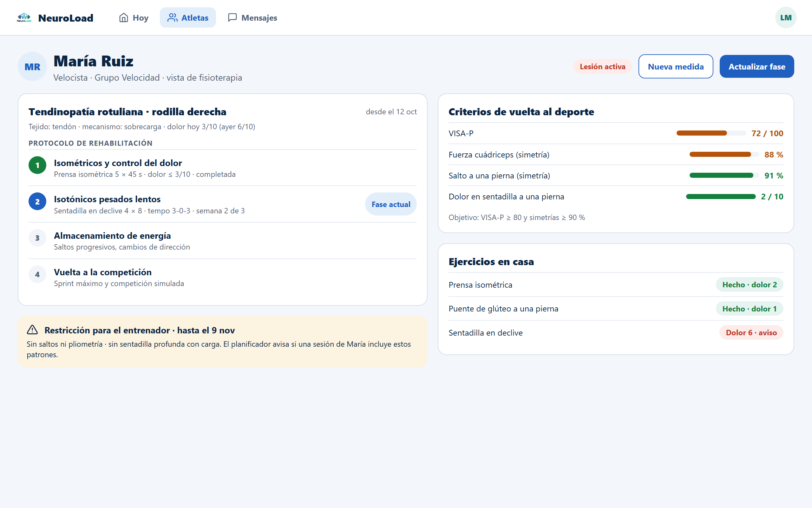
Task: Click the chat bubble icon beside Mensajes
Action: 232,18
